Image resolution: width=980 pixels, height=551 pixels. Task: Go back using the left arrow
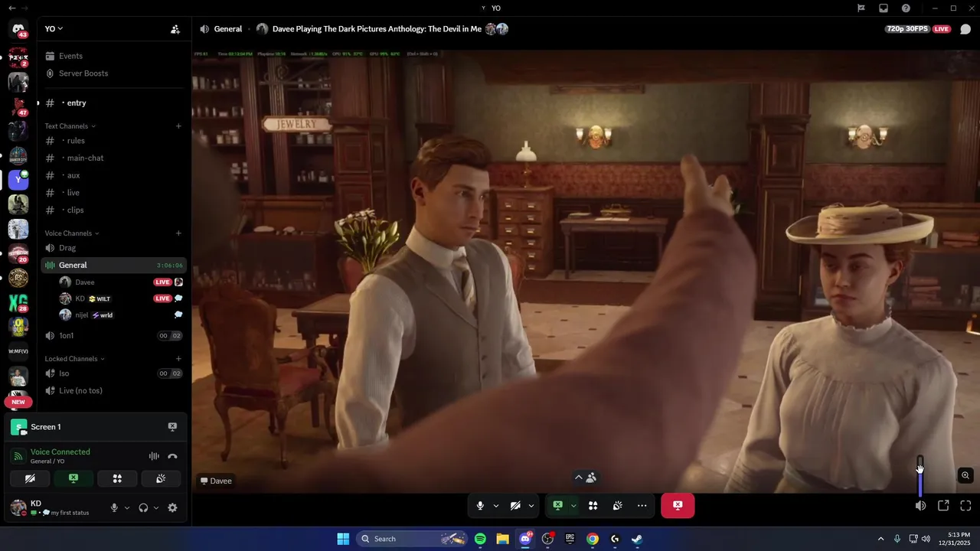click(x=11, y=8)
